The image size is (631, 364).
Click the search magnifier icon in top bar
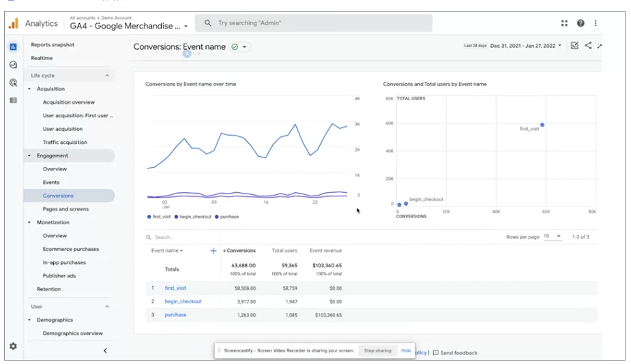tap(207, 23)
